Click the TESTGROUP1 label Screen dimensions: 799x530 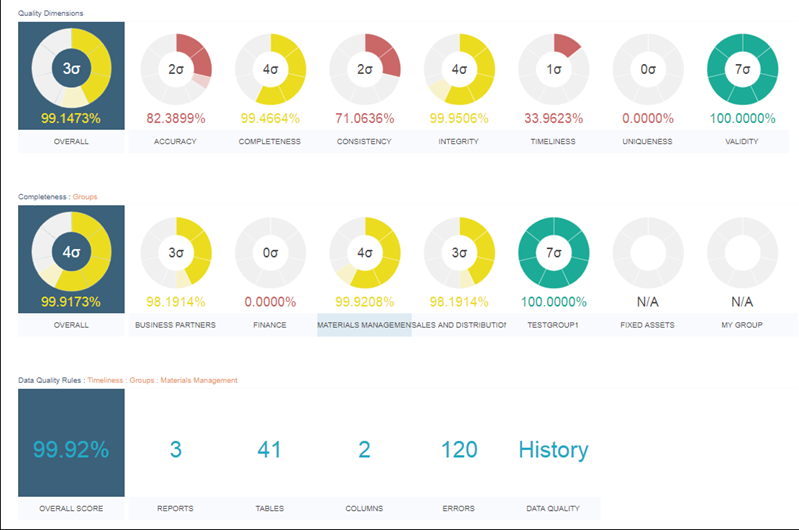coord(553,325)
